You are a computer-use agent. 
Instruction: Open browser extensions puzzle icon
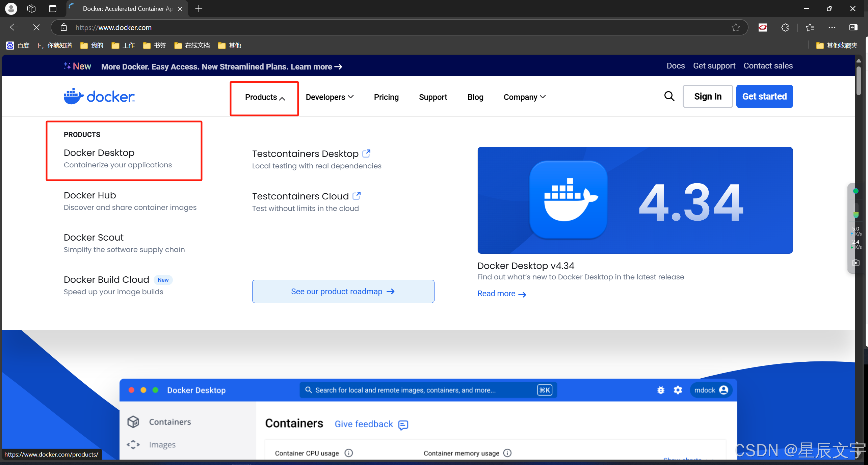point(785,28)
